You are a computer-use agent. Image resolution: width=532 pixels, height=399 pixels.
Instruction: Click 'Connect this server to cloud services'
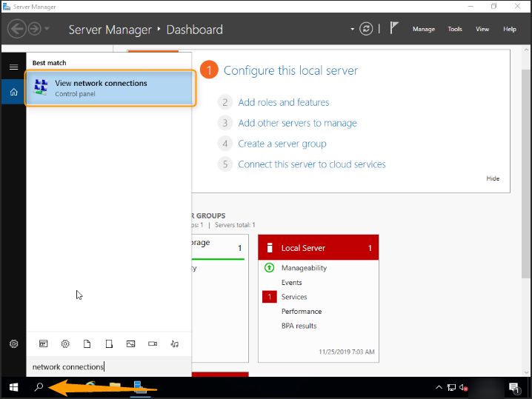(x=311, y=164)
